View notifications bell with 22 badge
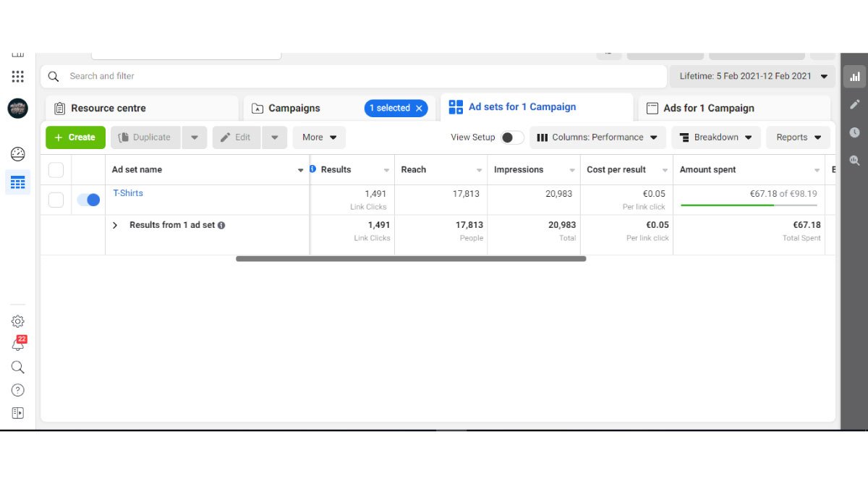Screen dimensions: 868x484 click(x=17, y=344)
